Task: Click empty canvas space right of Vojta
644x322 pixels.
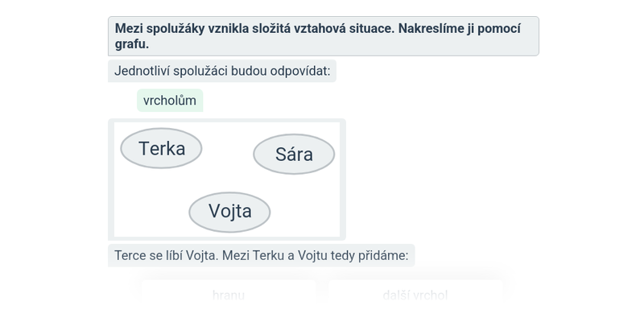Action: point(306,212)
